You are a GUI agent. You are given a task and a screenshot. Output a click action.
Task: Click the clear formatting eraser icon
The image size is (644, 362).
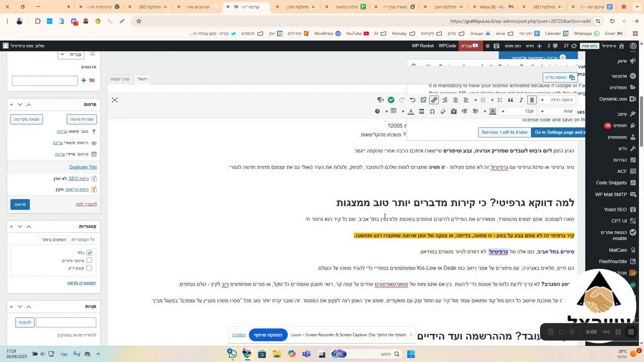(443, 111)
